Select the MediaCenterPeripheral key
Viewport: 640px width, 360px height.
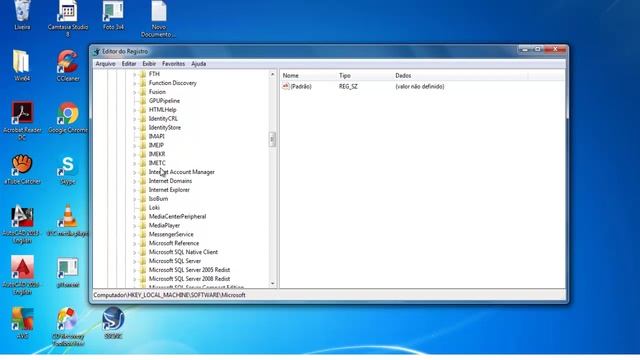(x=177, y=216)
